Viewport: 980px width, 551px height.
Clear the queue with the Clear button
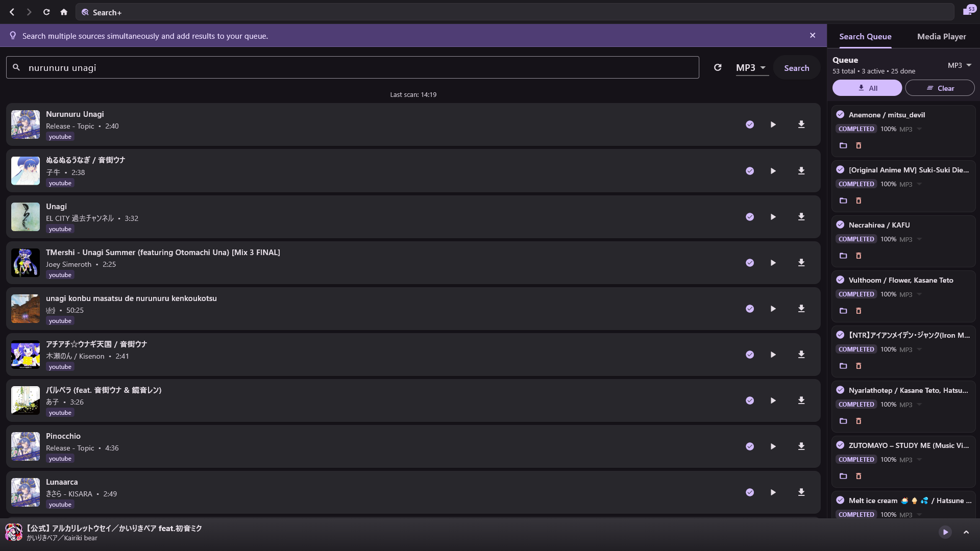click(940, 88)
